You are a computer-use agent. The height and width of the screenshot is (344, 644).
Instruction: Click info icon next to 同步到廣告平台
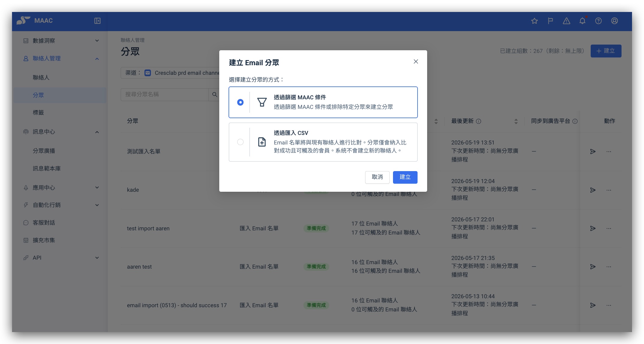[575, 121]
